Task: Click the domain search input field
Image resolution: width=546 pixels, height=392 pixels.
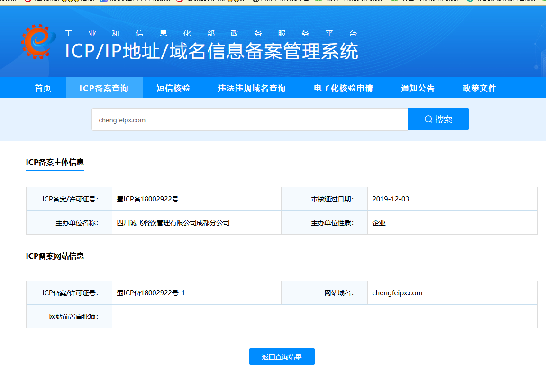Action: (249, 120)
